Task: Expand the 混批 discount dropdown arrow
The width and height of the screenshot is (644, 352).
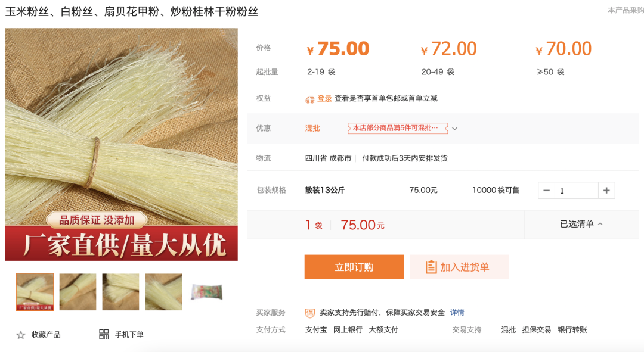Action: tap(454, 129)
